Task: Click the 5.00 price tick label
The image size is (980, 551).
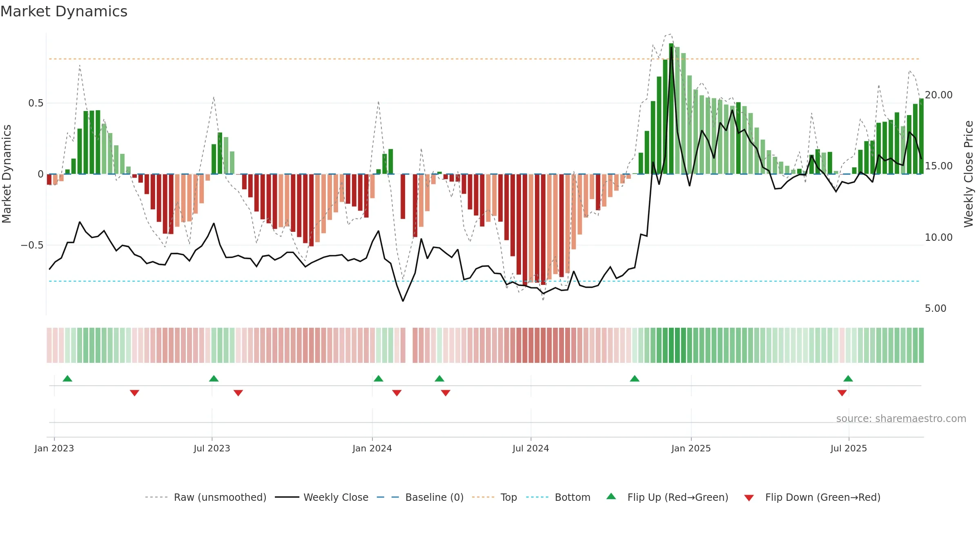Action: pyautogui.click(x=935, y=309)
